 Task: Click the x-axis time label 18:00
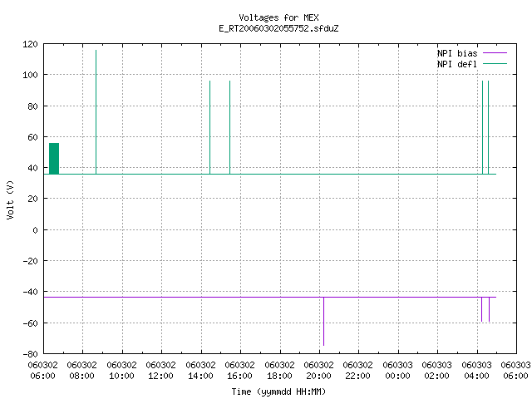(279, 376)
